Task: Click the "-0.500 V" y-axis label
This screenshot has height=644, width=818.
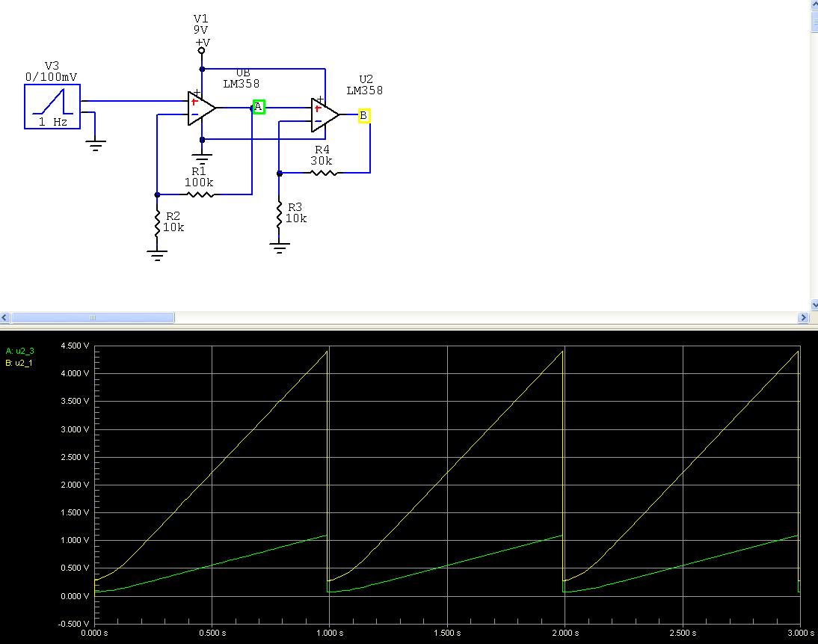Action: coord(73,624)
